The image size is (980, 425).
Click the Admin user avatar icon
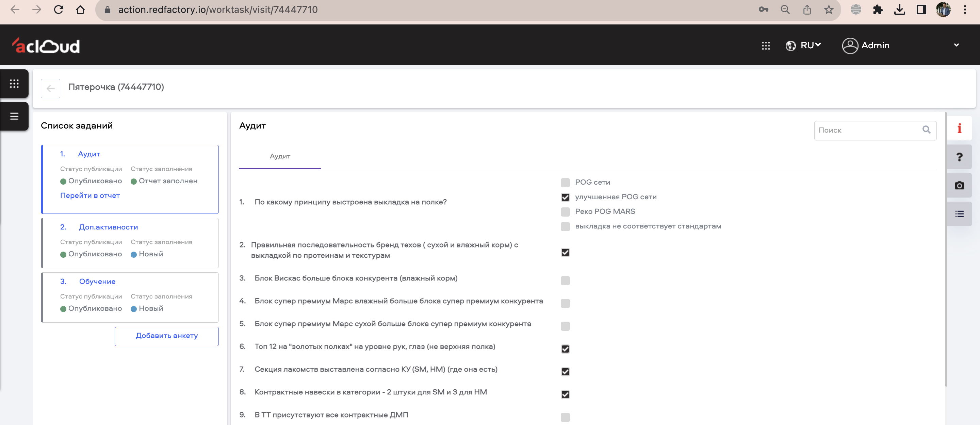point(850,46)
